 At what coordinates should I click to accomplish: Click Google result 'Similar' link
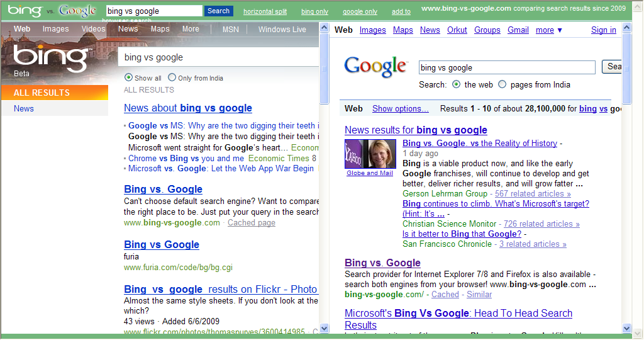tap(479, 295)
